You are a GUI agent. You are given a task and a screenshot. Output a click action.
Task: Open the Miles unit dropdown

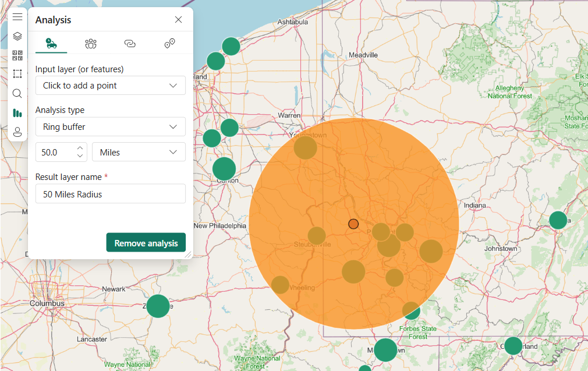pos(138,151)
